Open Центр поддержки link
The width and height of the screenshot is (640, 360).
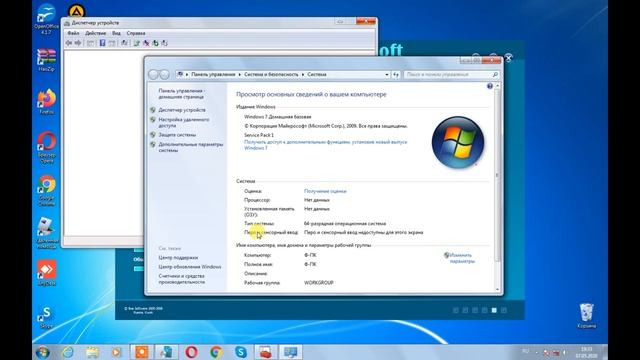click(178, 258)
